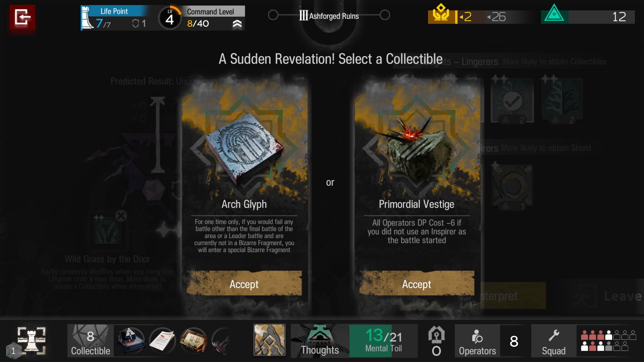The image size is (644, 362).
Task: Expand the Command Level chevron arrows
Action: coord(237,24)
